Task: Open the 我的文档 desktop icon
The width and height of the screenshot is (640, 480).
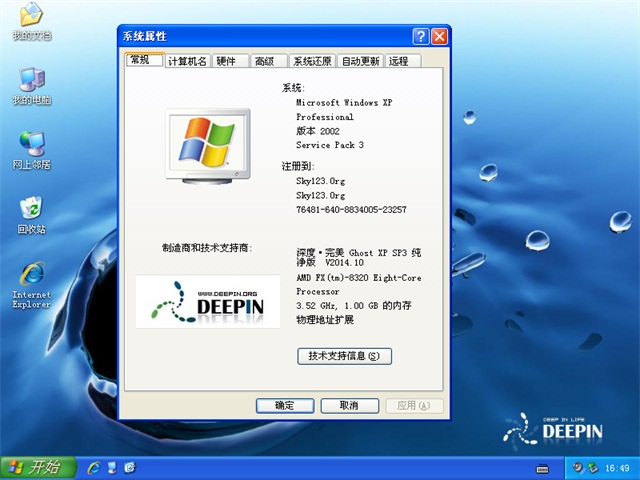Action: [x=31, y=18]
